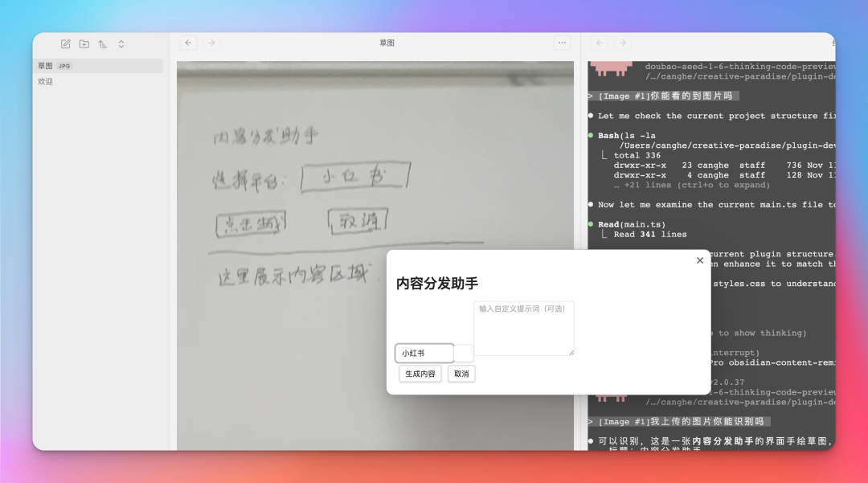
Task: Navigate forward in the 草图 pane
Action: (211, 43)
